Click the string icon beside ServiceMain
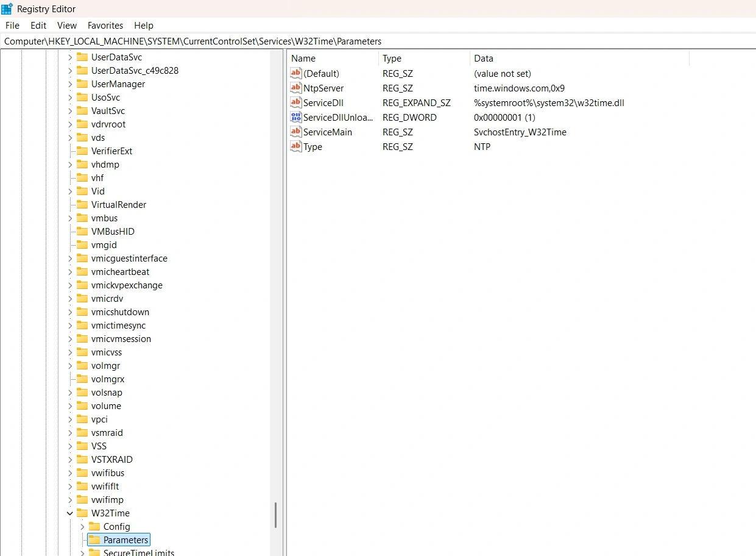The width and height of the screenshot is (756, 556). 295,132
